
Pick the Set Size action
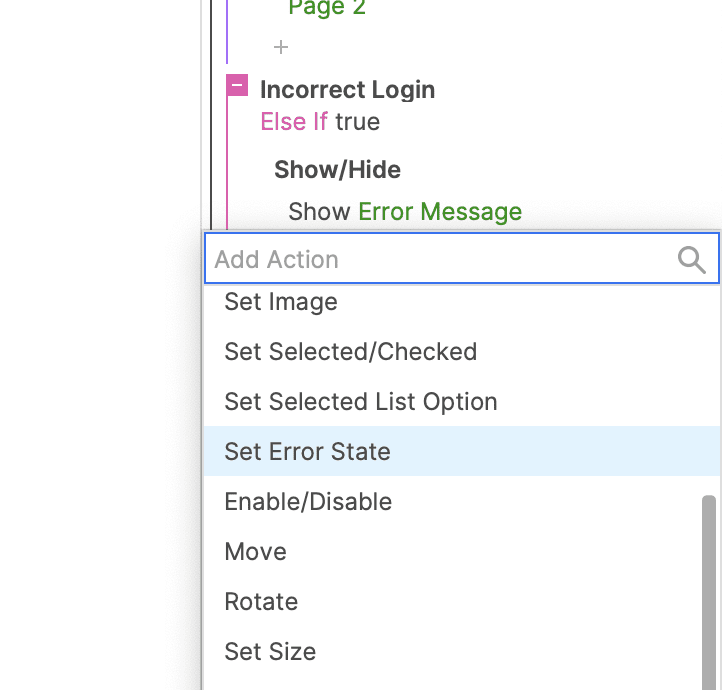(270, 652)
